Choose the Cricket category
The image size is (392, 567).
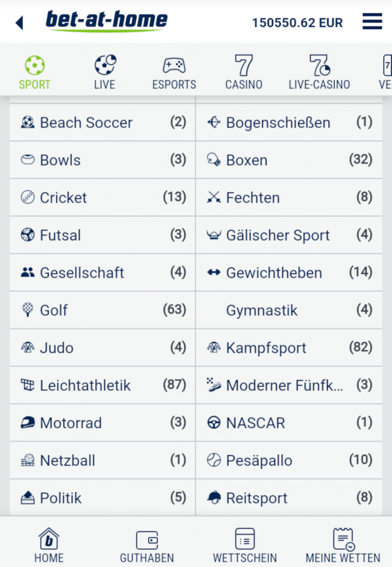pos(63,198)
